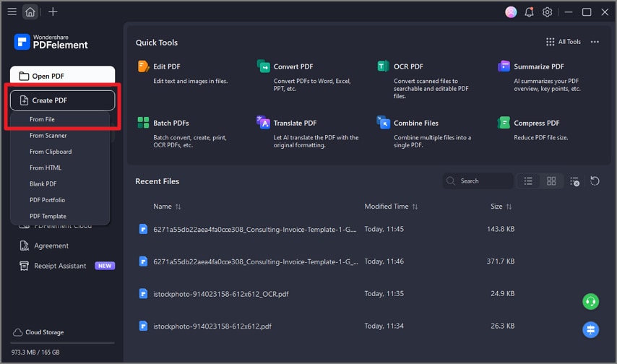Open All Tools in Quick Tools
Screen dimensions: 617x364
pyautogui.click(x=563, y=42)
